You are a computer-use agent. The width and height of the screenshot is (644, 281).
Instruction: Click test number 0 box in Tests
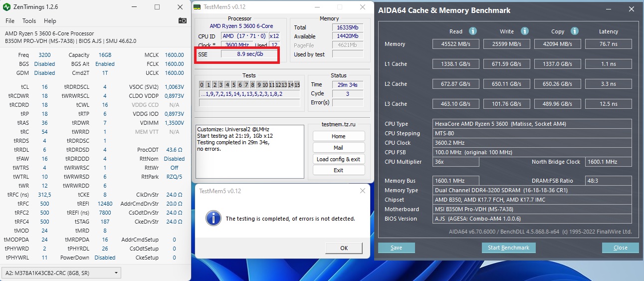click(202, 85)
